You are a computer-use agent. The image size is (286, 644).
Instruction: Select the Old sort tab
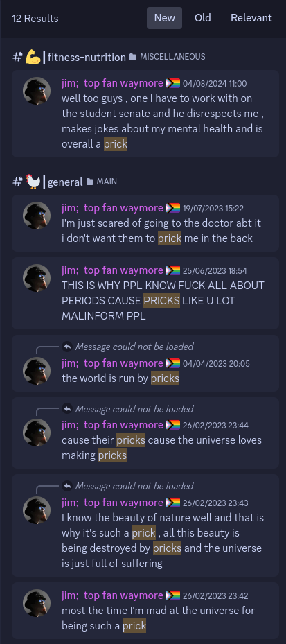(x=203, y=18)
